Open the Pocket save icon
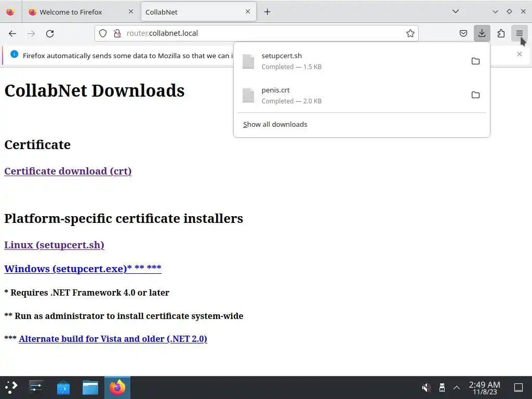The image size is (532, 399). [x=463, y=33]
